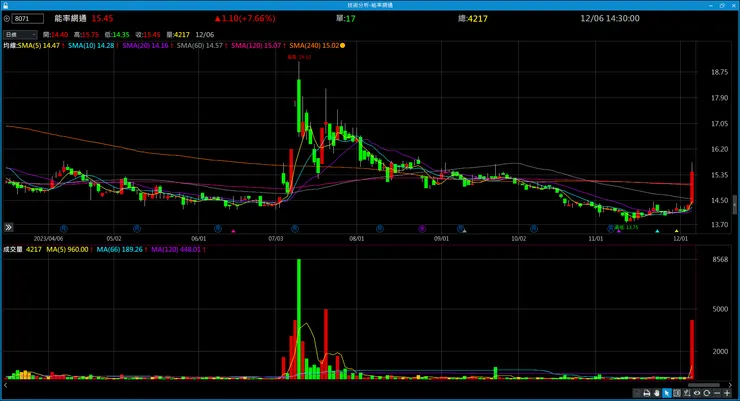Screen dimensions: 740x401
Task: Click the event marker near 2023/04/06
Action: coord(64,229)
